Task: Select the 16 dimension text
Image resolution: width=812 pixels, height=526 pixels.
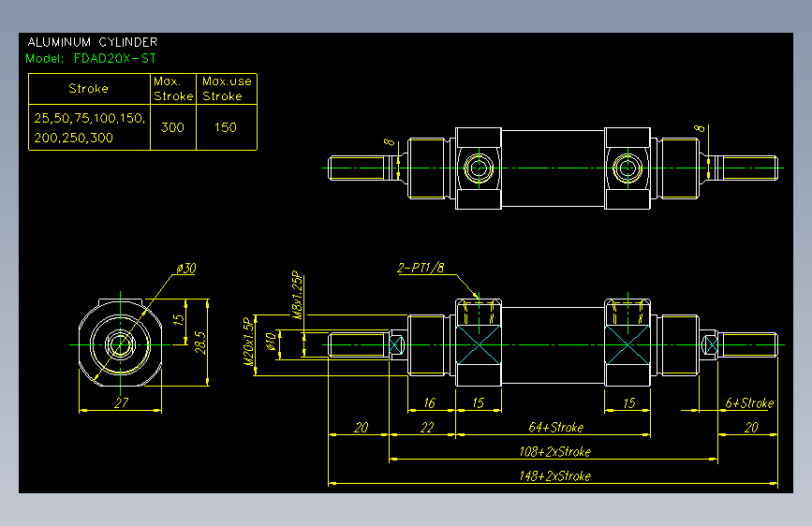Action: (429, 402)
